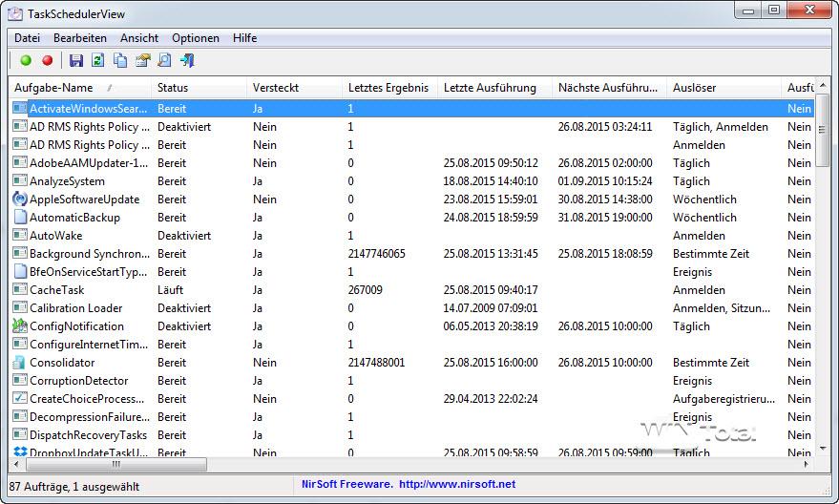The image size is (839, 504).
Task: Click next run 01.09.2015 10:15:24
Action: click(x=605, y=180)
